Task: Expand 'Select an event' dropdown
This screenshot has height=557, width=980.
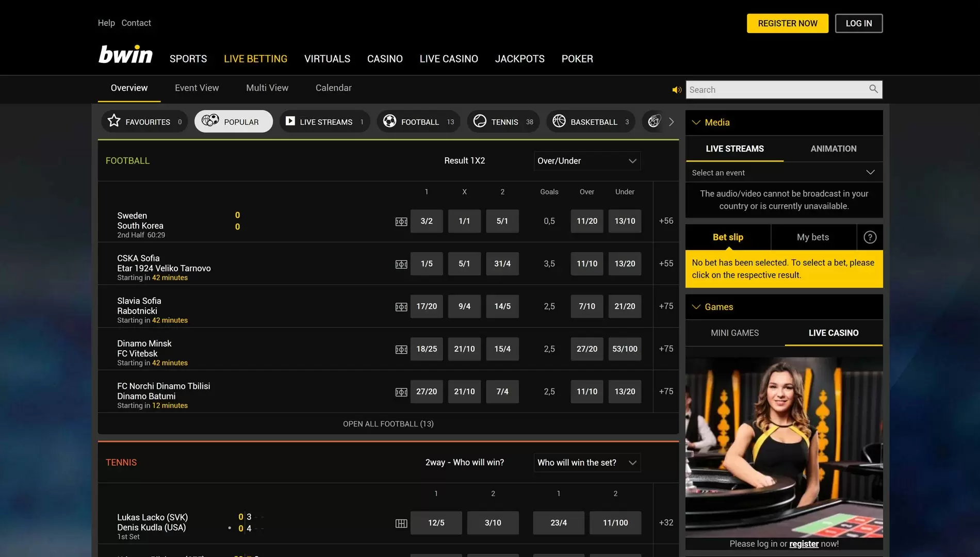Action: 784,172
